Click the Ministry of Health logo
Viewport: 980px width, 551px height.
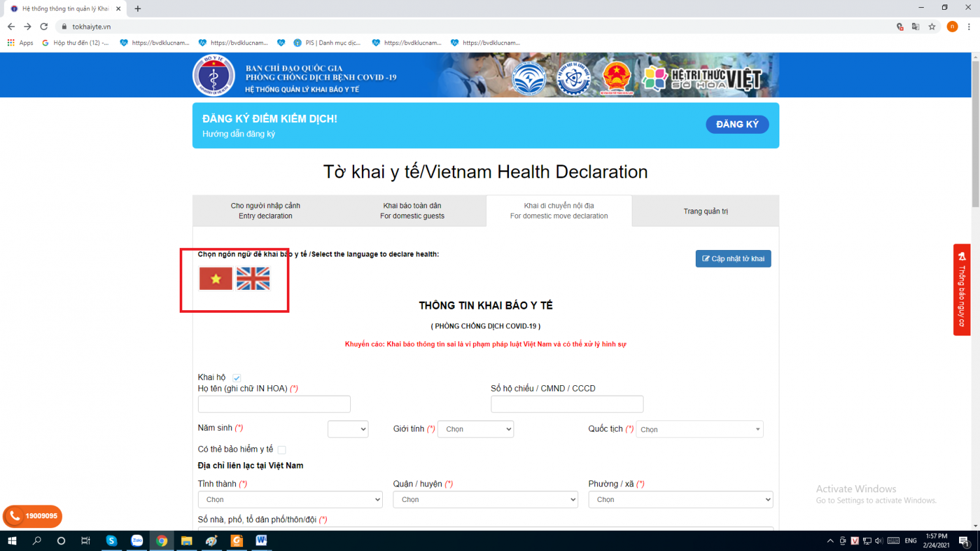click(214, 76)
